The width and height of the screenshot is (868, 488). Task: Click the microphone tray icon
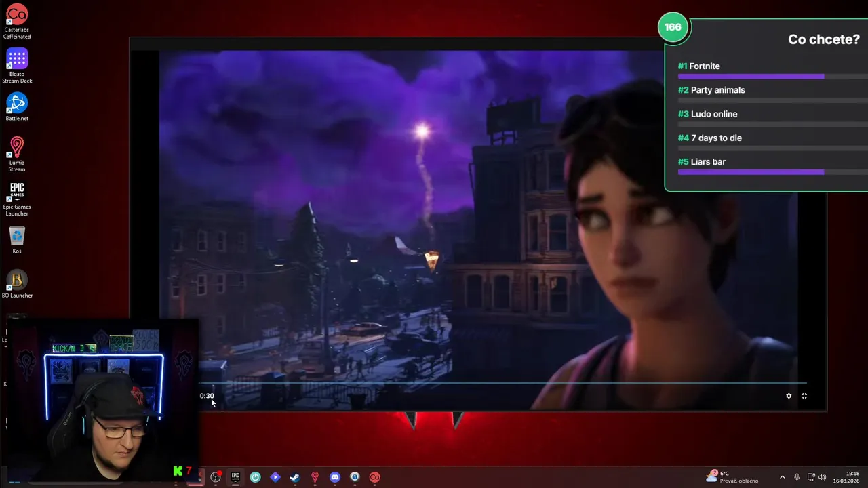point(797,477)
